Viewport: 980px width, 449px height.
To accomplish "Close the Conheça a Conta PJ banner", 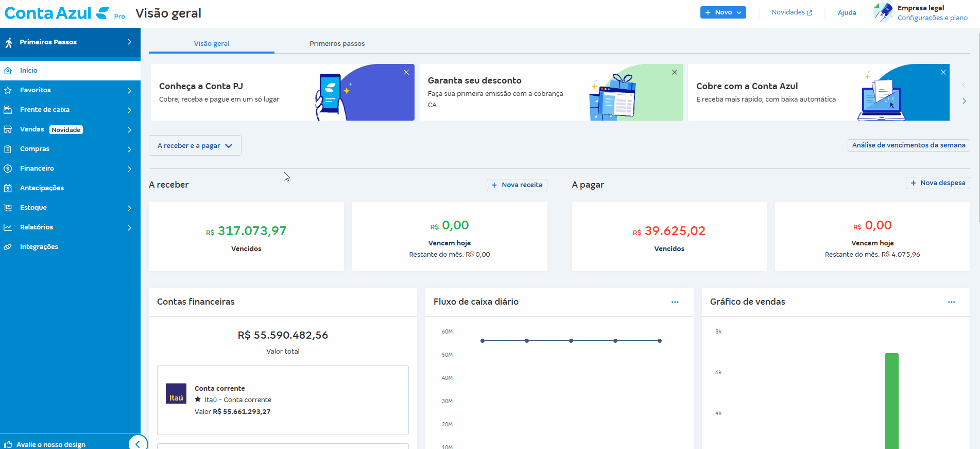I will coord(406,72).
